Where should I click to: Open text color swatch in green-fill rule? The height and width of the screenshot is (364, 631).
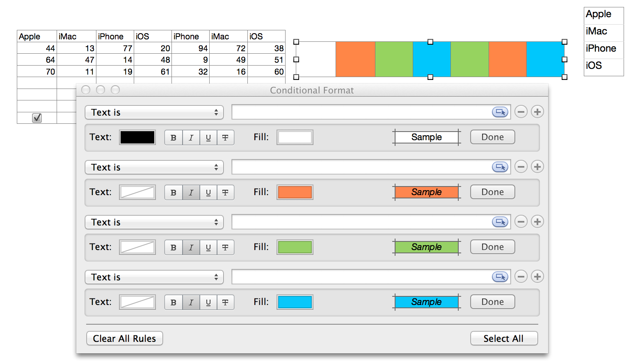pyautogui.click(x=137, y=247)
